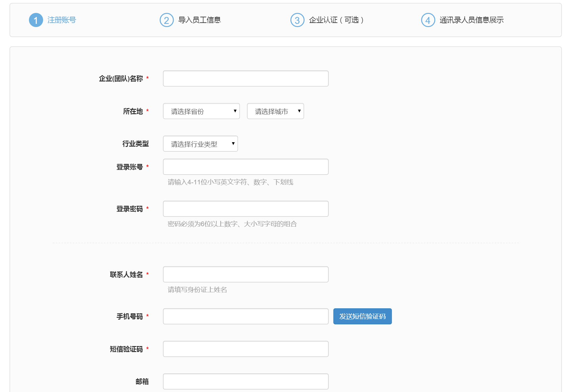
Task: Click the 邮箱 label
Action: pos(142,382)
